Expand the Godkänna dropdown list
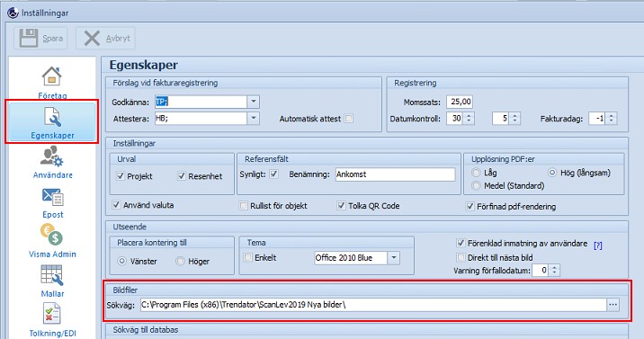 coord(253,102)
